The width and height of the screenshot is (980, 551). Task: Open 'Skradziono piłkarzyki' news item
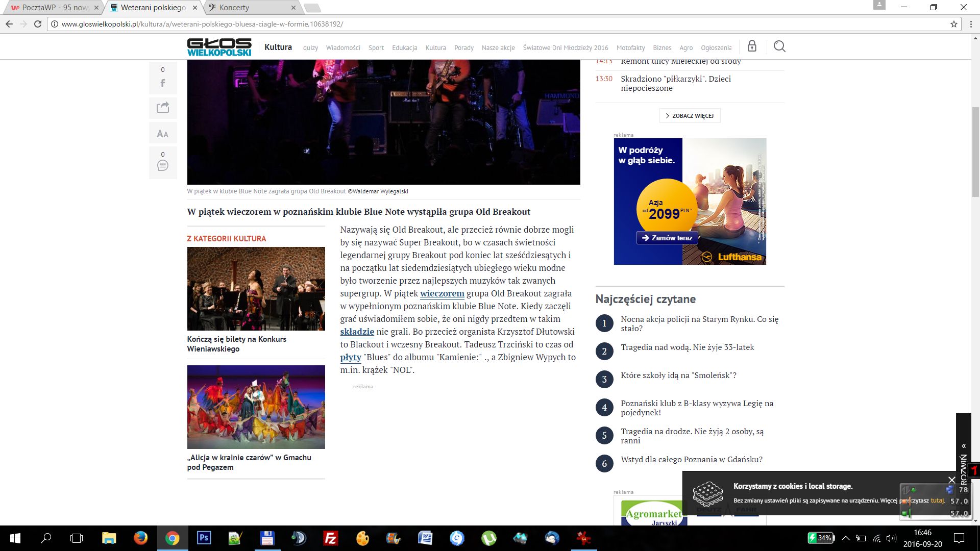(x=676, y=83)
